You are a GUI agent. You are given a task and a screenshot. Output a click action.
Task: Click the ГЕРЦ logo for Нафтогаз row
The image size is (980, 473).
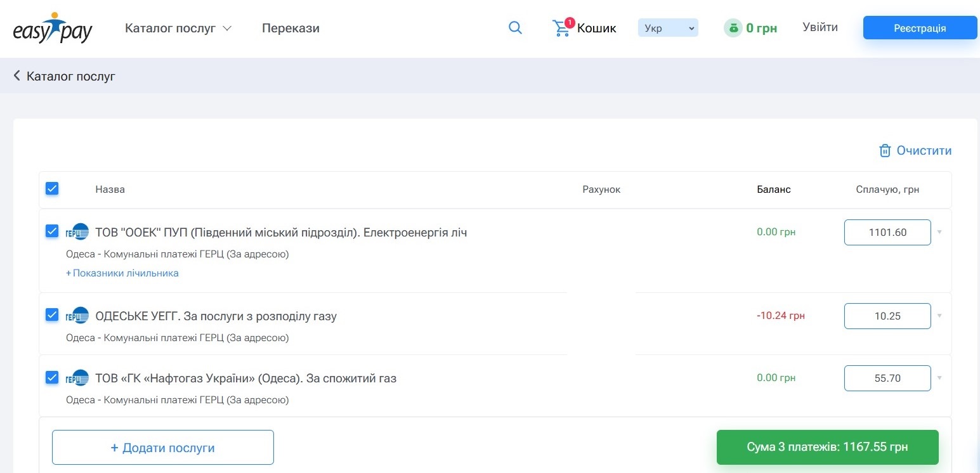tap(77, 378)
